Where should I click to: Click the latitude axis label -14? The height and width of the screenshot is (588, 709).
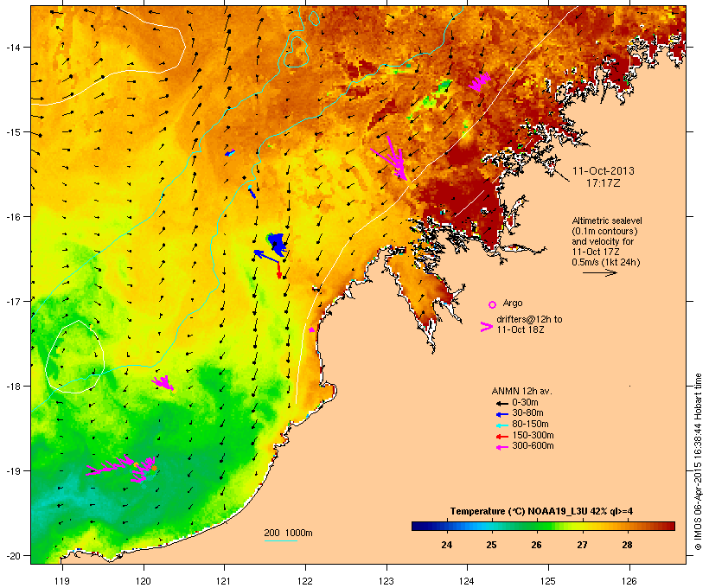tap(12, 47)
